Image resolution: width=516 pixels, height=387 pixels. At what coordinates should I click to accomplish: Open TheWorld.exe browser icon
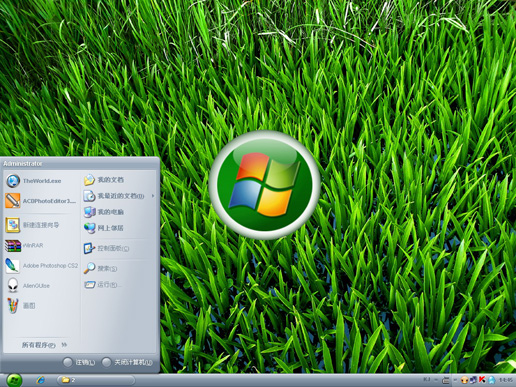[x=13, y=181]
